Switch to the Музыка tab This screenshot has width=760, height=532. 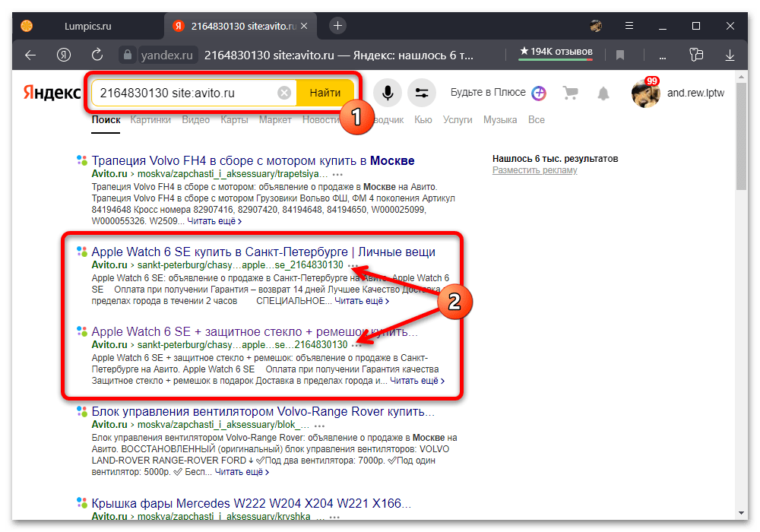click(500, 119)
